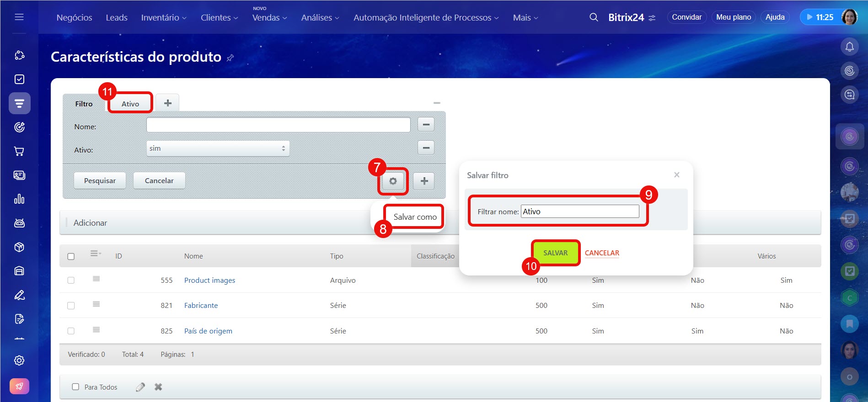The image size is (868, 402).
Task: Open the hamburger menu at top left
Action: [19, 17]
